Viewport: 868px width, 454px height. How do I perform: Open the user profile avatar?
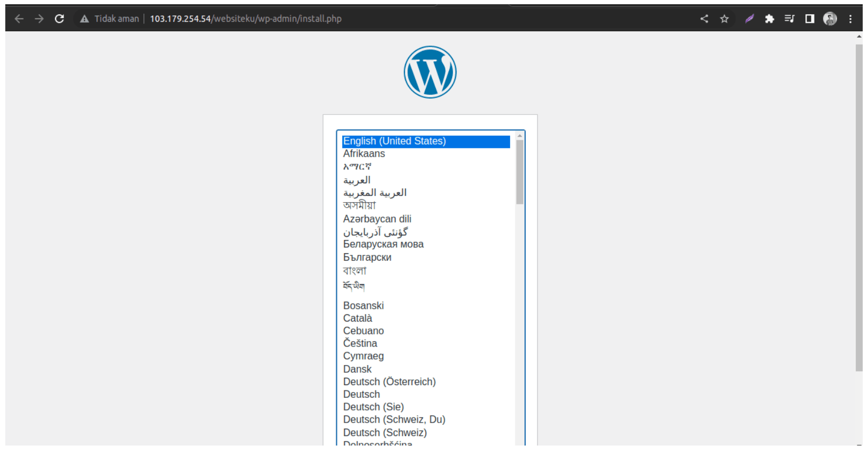coord(830,19)
